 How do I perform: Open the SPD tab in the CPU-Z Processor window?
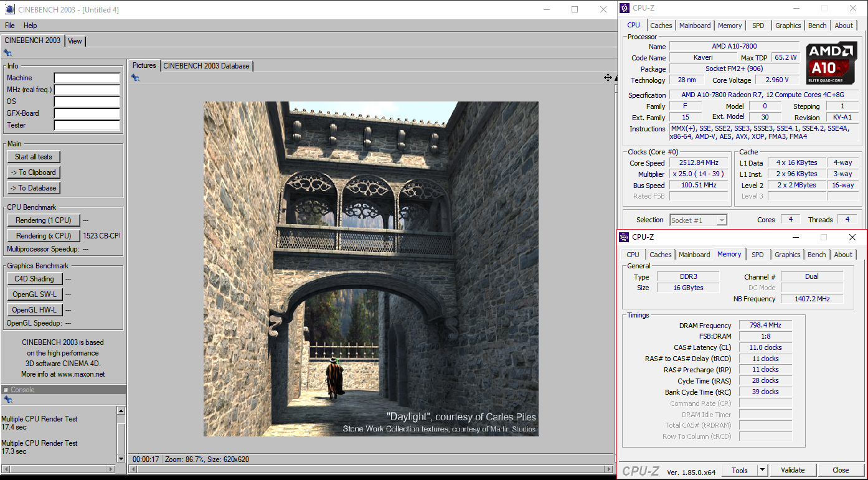coord(758,26)
